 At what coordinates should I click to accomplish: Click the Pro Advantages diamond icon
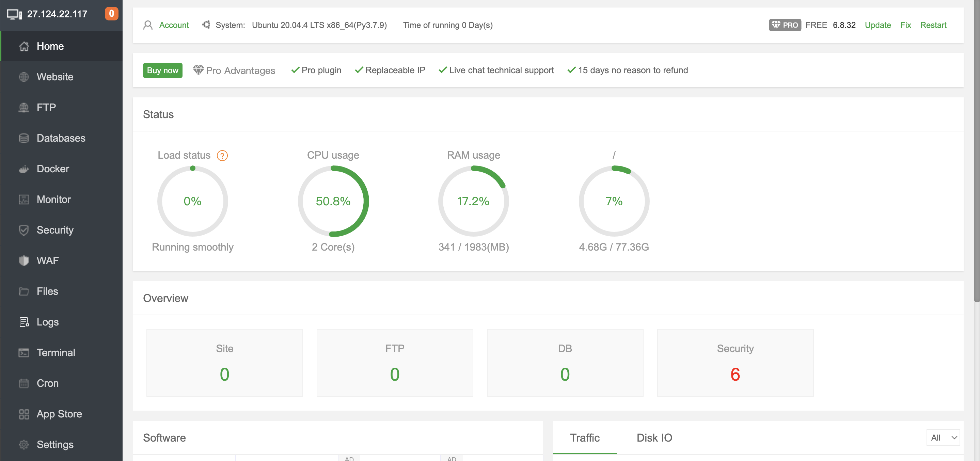click(198, 70)
